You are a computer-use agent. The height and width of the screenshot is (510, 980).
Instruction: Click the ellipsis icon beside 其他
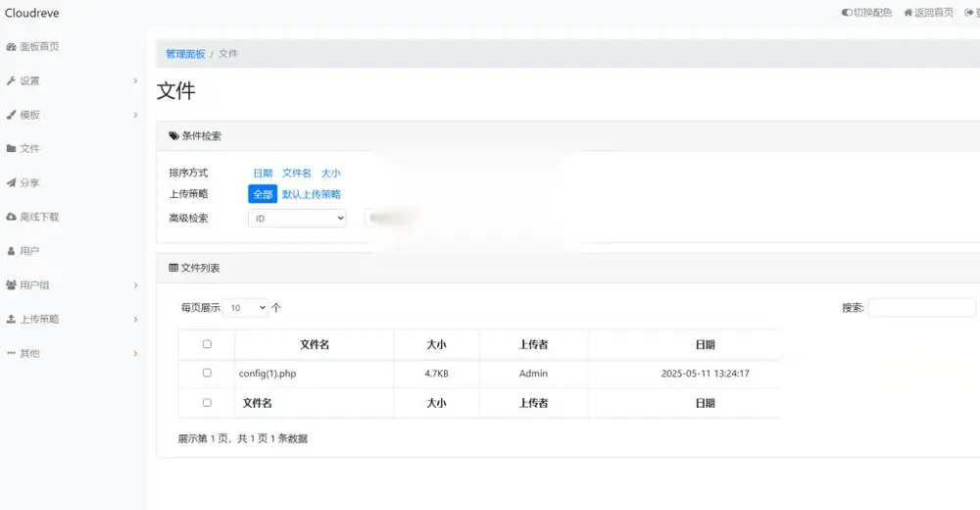(x=11, y=353)
